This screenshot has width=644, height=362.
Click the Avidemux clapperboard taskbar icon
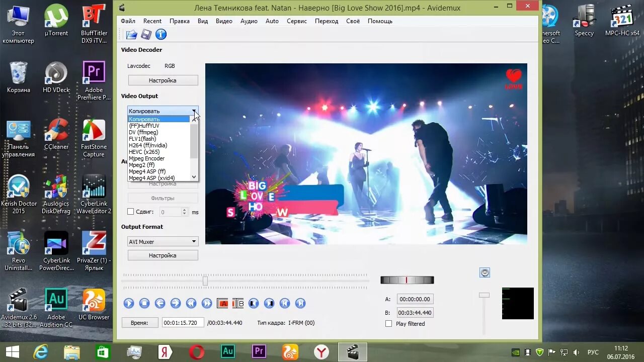(353, 351)
